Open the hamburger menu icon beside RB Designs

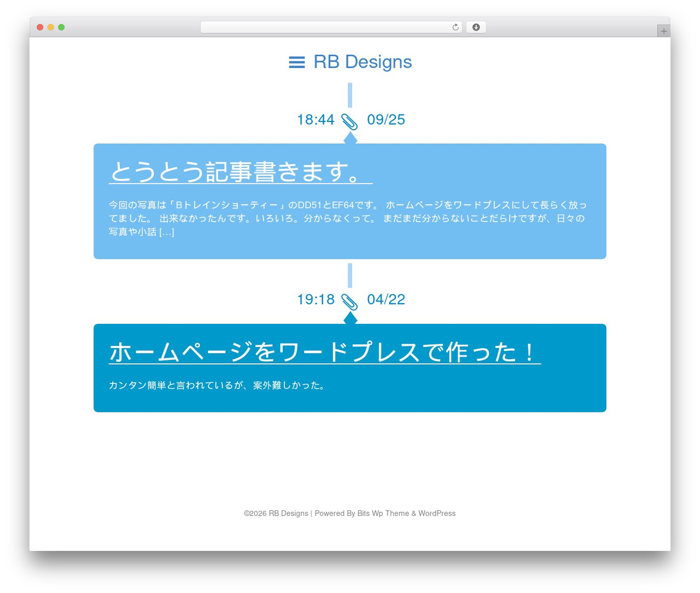(x=296, y=62)
